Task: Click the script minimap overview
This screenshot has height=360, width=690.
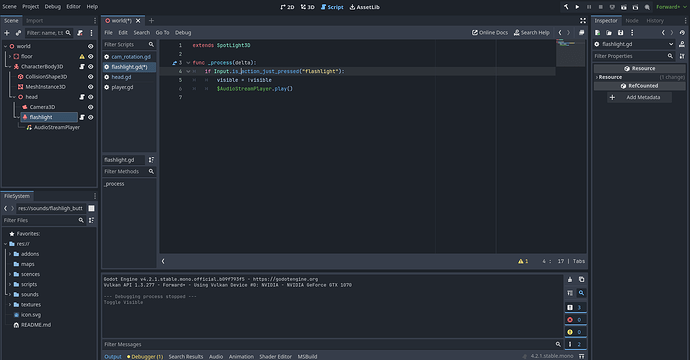Action: pyautogui.click(x=570, y=53)
